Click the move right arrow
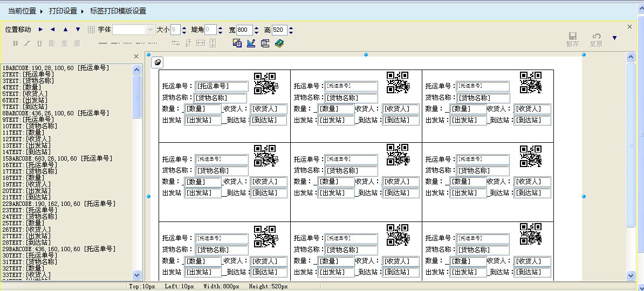 40,30
